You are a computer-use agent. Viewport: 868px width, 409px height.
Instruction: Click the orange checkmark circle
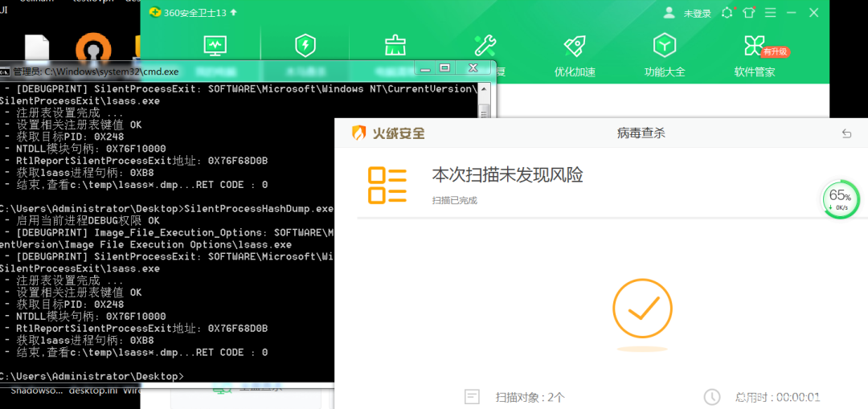coord(642,309)
